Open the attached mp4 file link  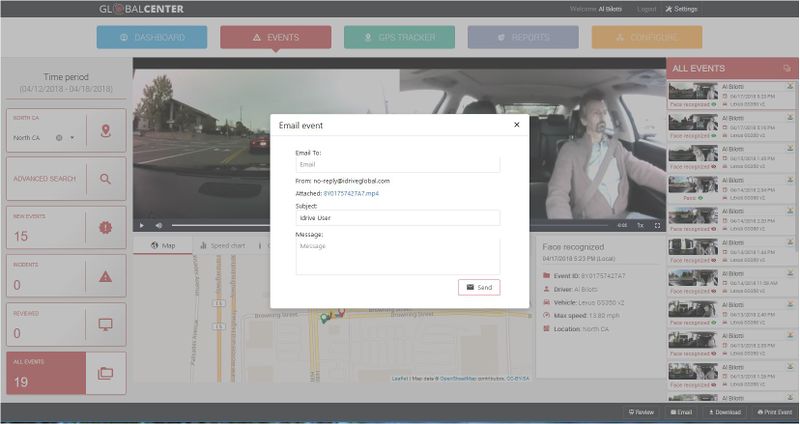click(x=351, y=193)
